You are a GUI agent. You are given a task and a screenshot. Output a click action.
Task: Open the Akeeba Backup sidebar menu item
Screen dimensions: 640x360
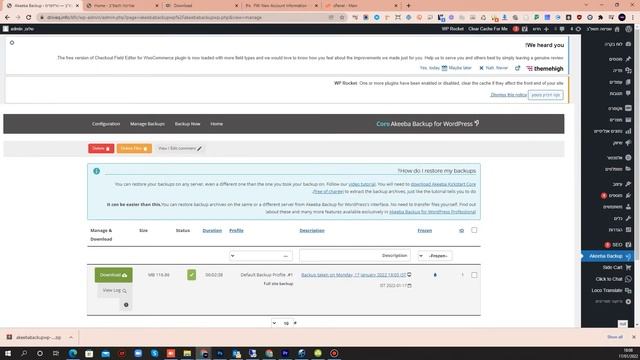click(x=607, y=256)
